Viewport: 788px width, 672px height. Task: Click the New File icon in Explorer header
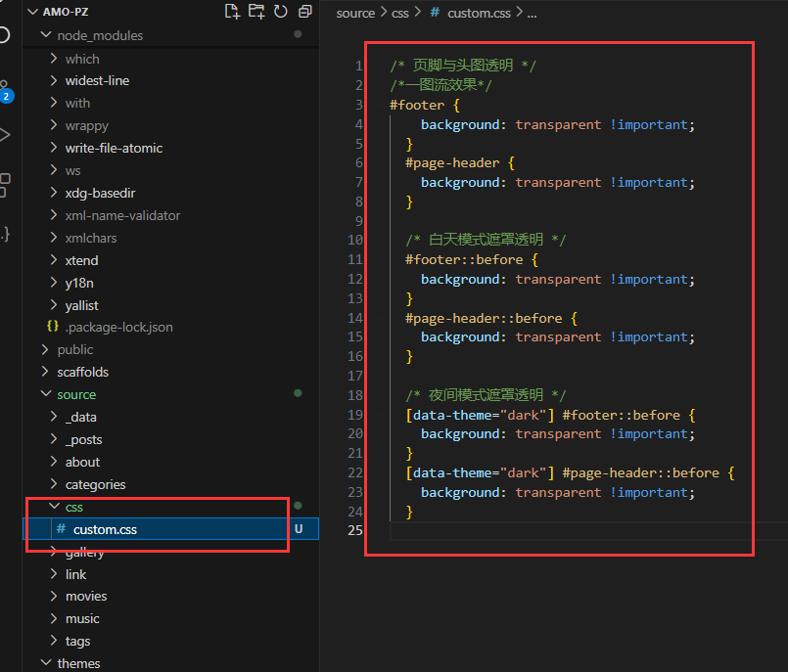(232, 12)
